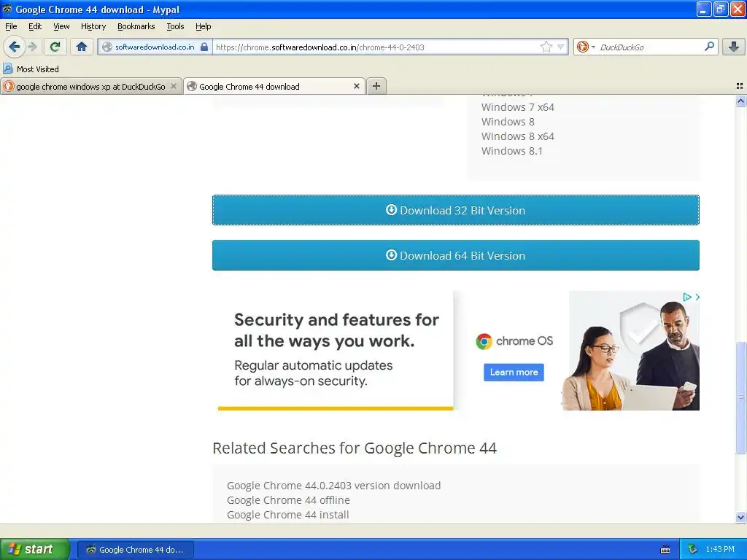Click the list all tabs icon
747x560 pixels.
740,86
